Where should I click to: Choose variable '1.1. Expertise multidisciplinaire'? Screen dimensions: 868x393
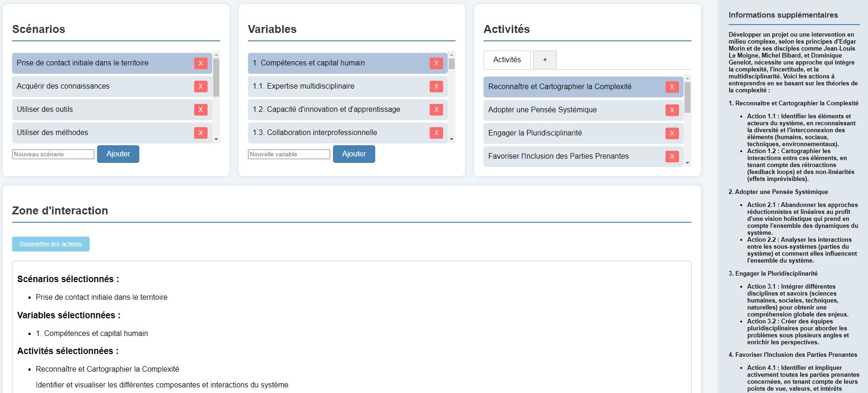click(x=348, y=86)
